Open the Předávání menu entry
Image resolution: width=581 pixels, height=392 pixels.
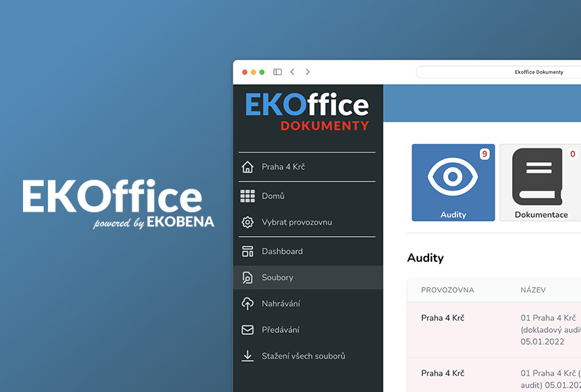click(x=307, y=330)
